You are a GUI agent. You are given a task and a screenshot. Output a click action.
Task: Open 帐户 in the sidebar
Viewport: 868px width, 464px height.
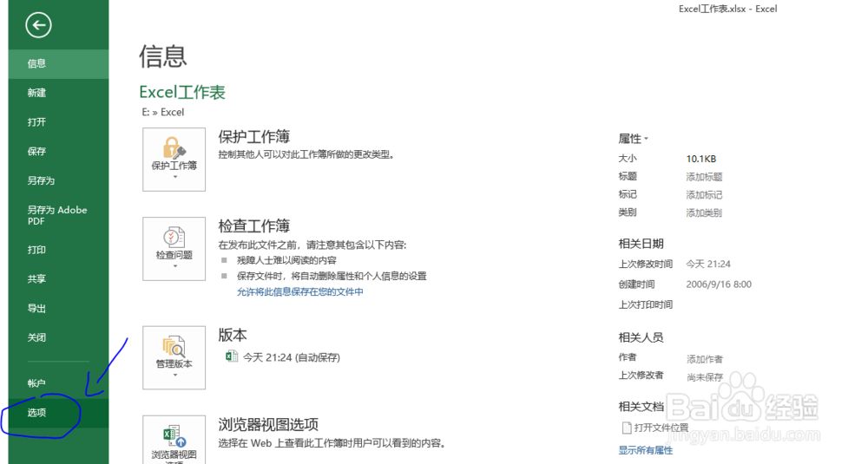pos(59,383)
